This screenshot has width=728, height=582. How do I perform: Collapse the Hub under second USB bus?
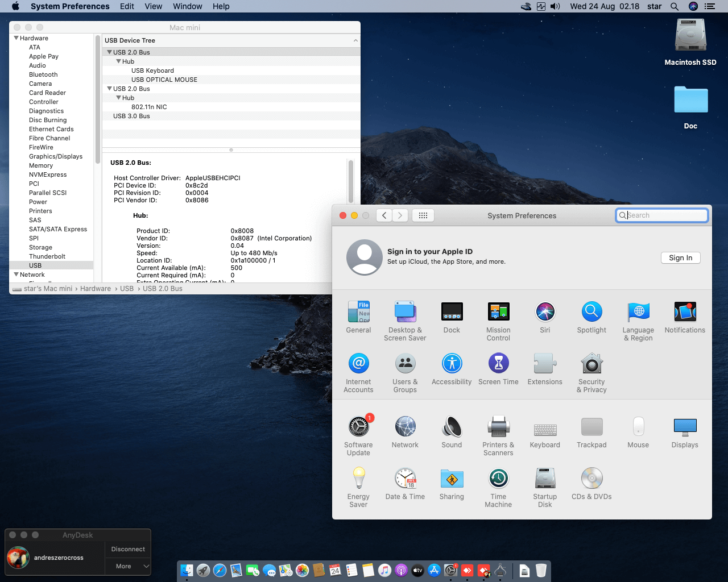(x=118, y=98)
